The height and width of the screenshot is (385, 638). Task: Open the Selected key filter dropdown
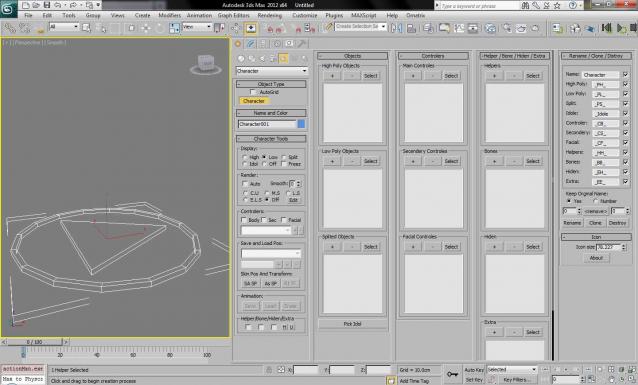pos(512,370)
